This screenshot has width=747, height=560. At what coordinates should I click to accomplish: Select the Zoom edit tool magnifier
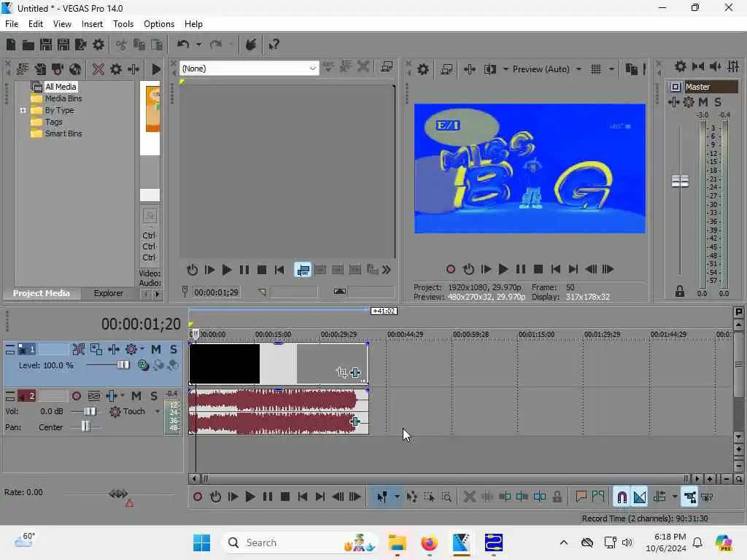point(446,497)
